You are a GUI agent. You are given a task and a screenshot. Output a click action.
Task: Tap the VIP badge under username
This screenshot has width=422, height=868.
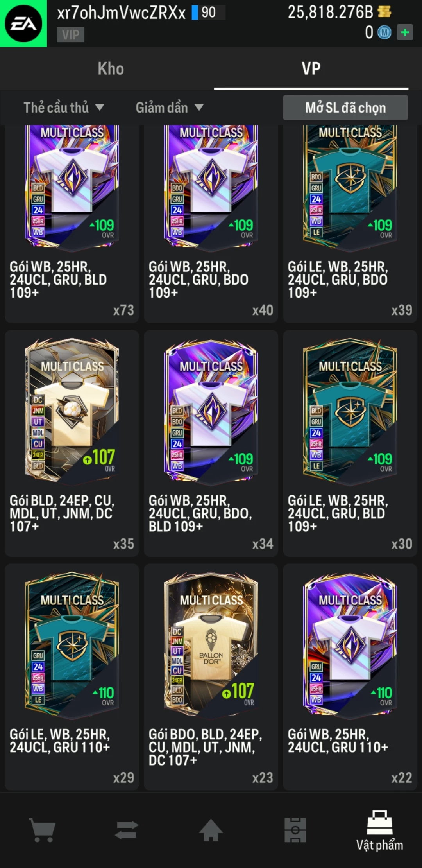[71, 35]
